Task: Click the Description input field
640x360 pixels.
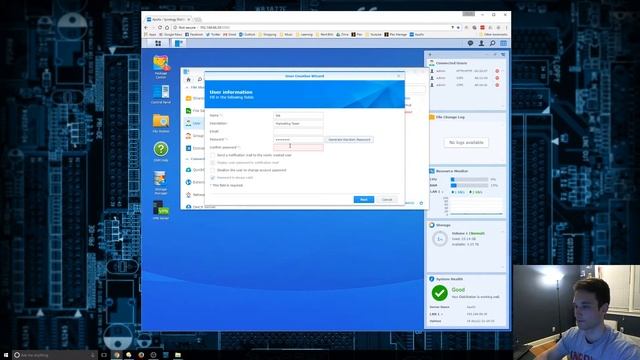Action: click(298, 123)
